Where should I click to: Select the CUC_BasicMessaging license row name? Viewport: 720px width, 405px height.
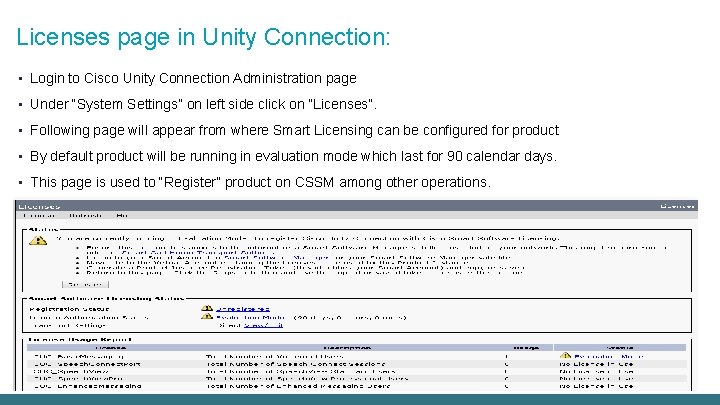(79, 356)
